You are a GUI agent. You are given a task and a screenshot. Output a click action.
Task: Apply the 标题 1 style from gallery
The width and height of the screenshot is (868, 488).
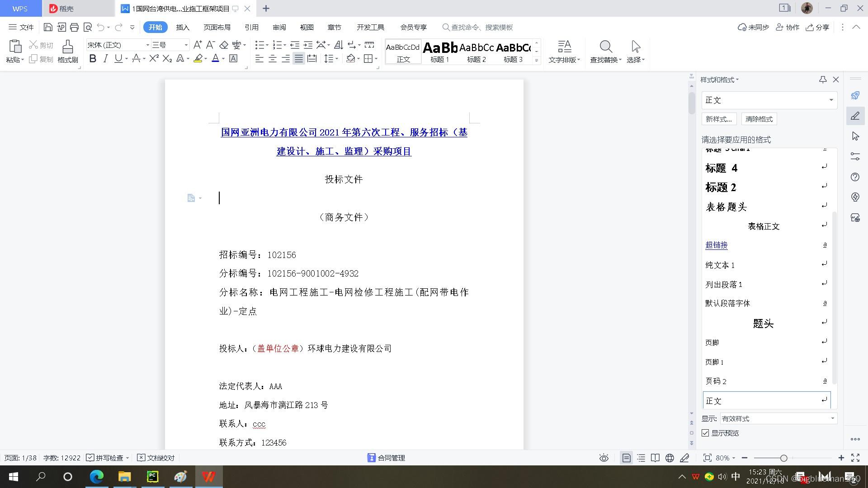440,52
